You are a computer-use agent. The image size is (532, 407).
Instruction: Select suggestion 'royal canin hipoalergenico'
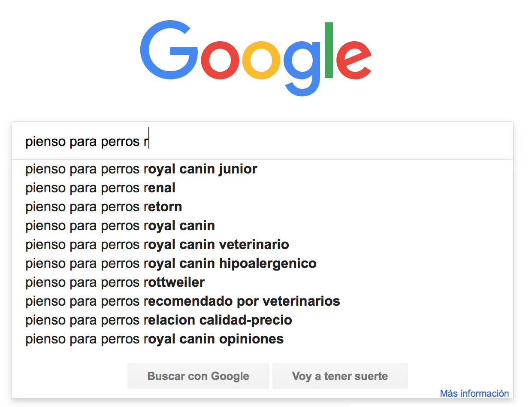[262, 264]
